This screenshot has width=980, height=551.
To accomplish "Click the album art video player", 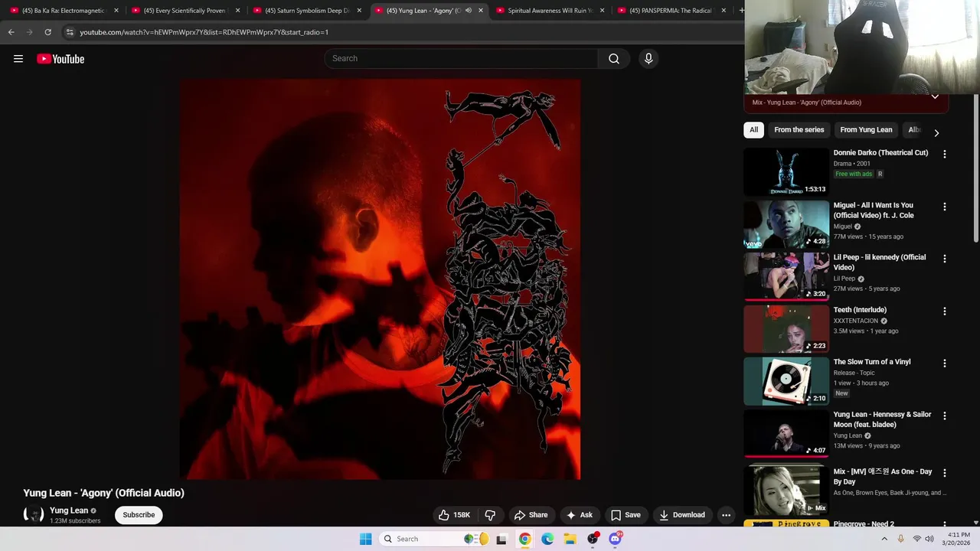I will tap(380, 279).
